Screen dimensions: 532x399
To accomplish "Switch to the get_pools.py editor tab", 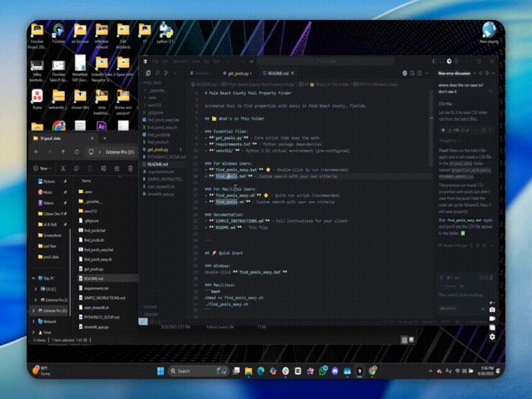I will [238, 73].
